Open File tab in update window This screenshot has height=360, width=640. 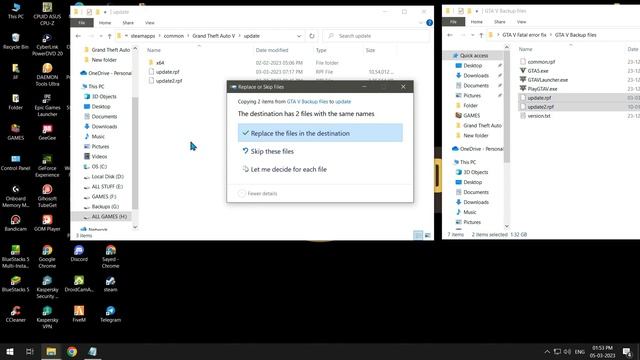82,23
